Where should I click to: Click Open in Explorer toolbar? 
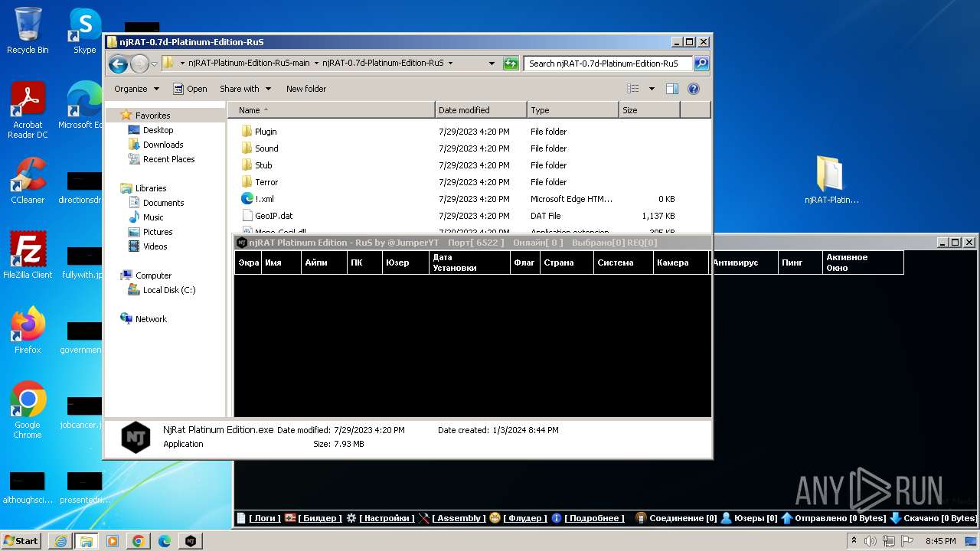[190, 89]
